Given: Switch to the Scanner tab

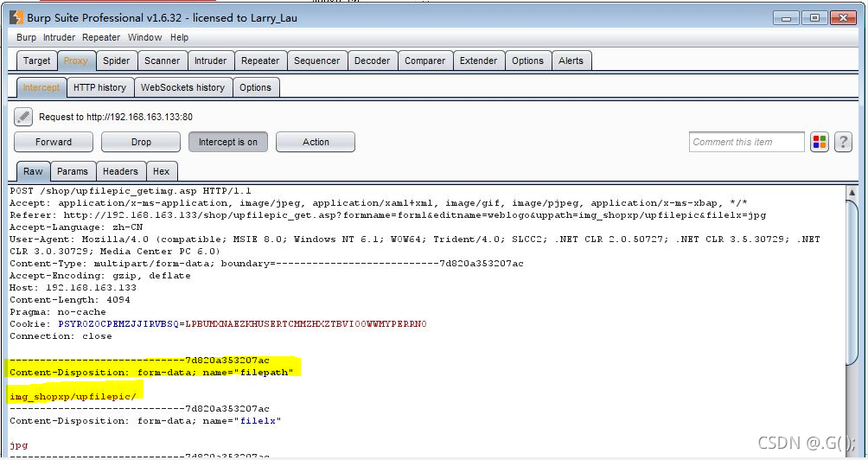Looking at the screenshot, I should (x=163, y=61).
